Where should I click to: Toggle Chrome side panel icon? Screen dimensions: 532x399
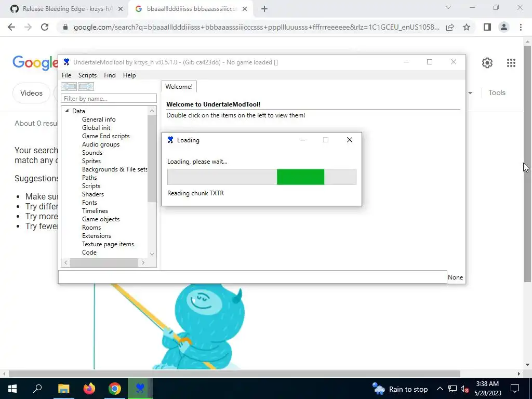[487, 27]
